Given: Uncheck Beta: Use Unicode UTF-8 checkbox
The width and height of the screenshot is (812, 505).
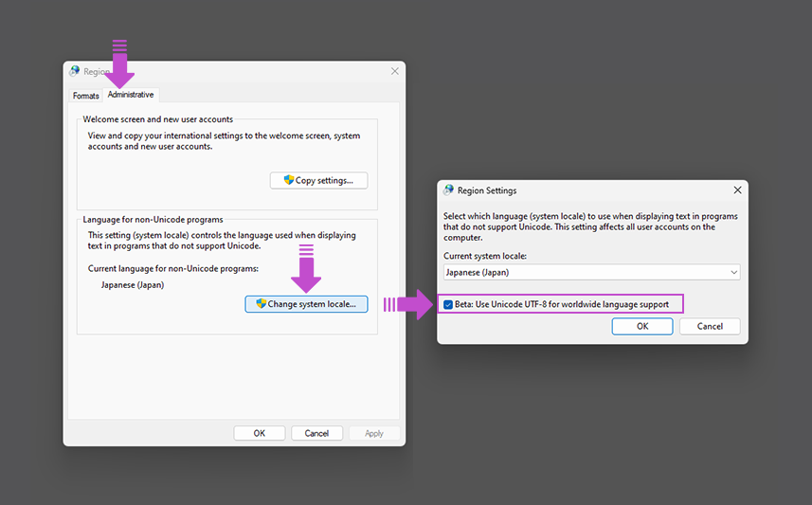Looking at the screenshot, I should [x=448, y=304].
